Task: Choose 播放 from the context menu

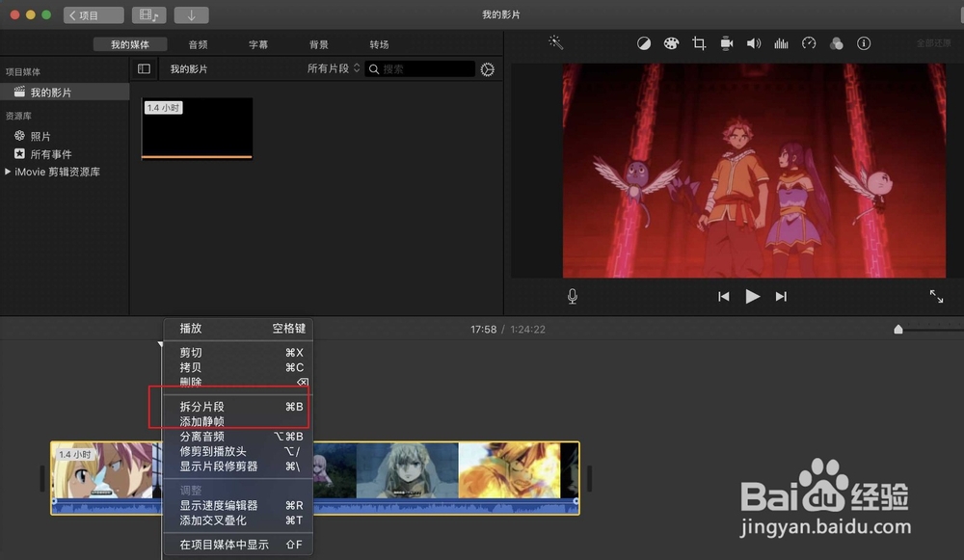Action: pos(238,329)
